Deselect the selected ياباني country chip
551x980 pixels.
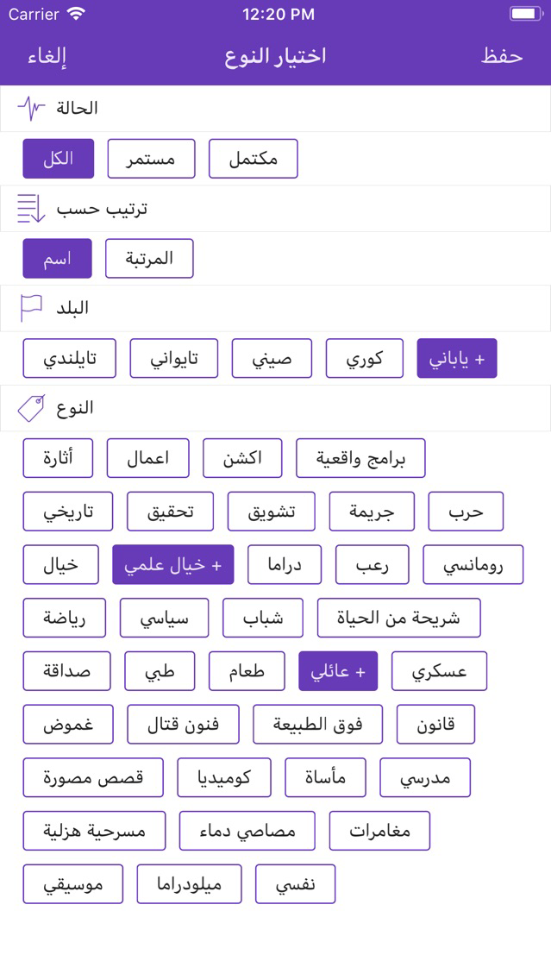tap(457, 359)
